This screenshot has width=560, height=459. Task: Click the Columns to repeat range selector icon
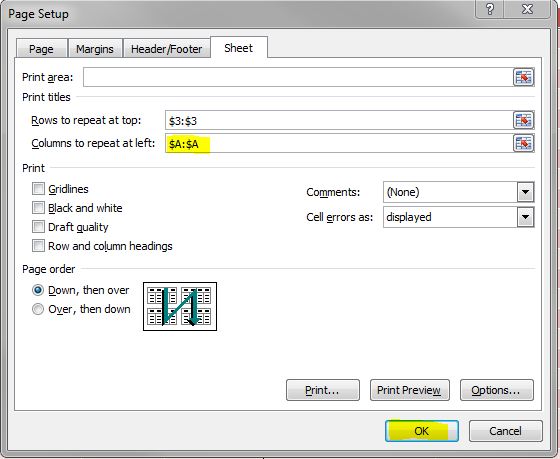(x=524, y=143)
